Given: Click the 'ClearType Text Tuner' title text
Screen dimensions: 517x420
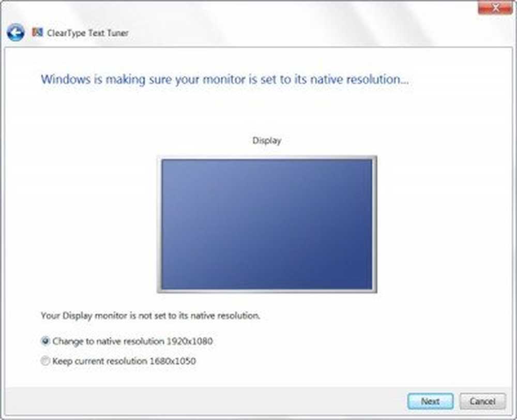Looking at the screenshot, I should pyautogui.click(x=88, y=33).
